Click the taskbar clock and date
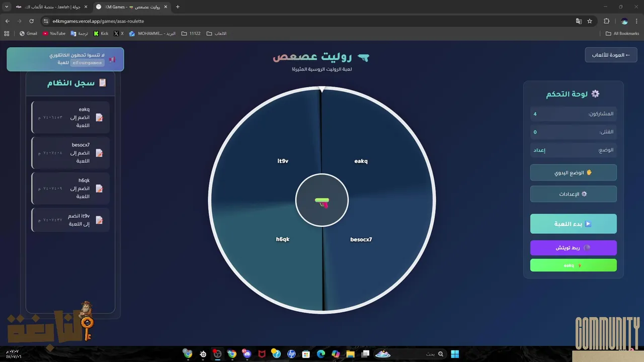This screenshot has width=644, height=362. [x=14, y=354]
